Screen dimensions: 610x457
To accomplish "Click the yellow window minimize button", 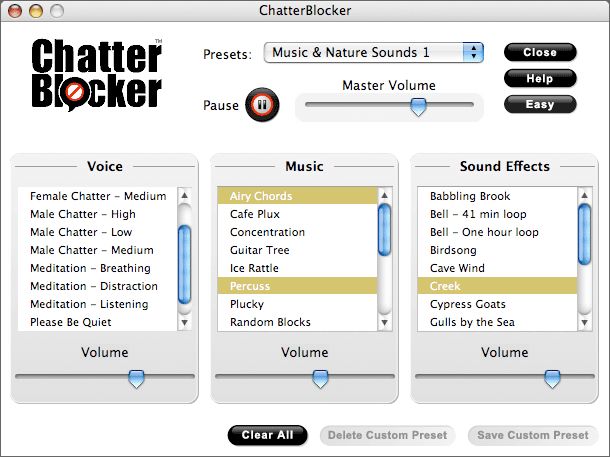I will (x=36, y=11).
